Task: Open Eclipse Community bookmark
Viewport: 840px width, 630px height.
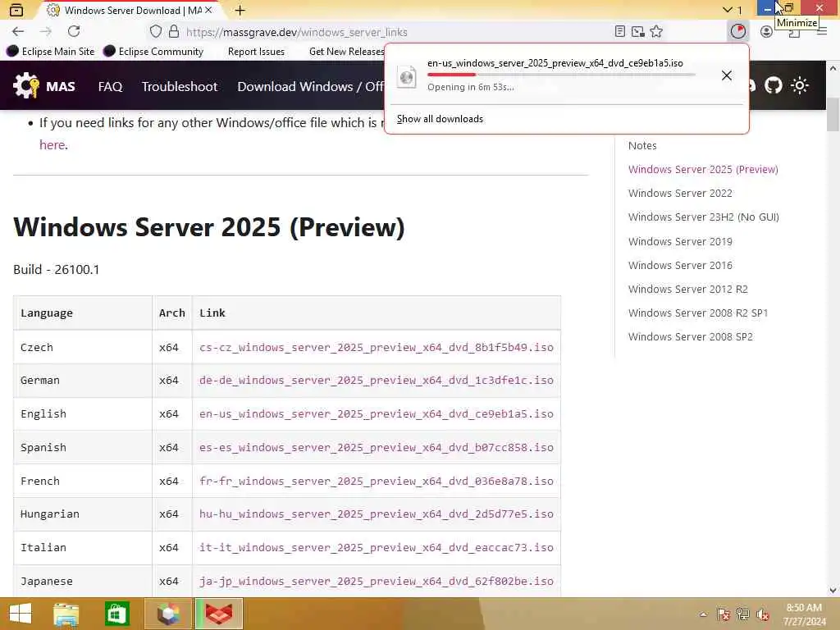Action: pos(153,52)
